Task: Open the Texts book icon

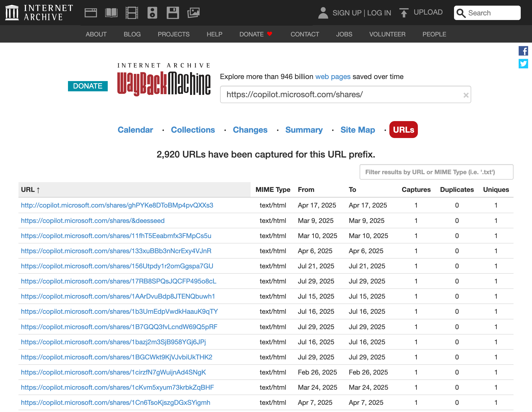Action: pos(111,13)
